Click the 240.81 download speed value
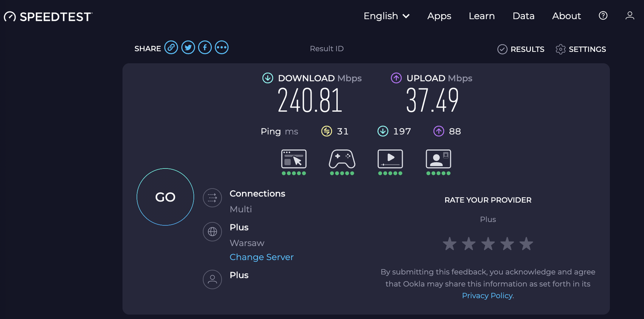644x319 pixels. [310, 100]
